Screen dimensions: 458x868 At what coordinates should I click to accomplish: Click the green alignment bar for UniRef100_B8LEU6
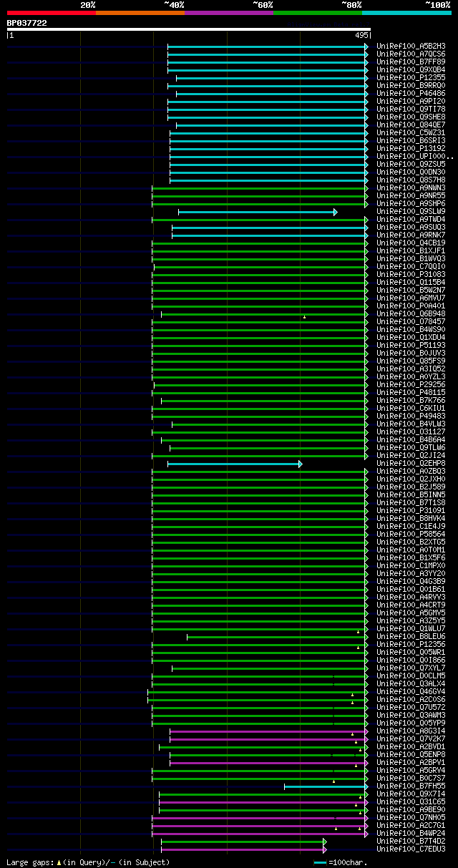click(278, 637)
